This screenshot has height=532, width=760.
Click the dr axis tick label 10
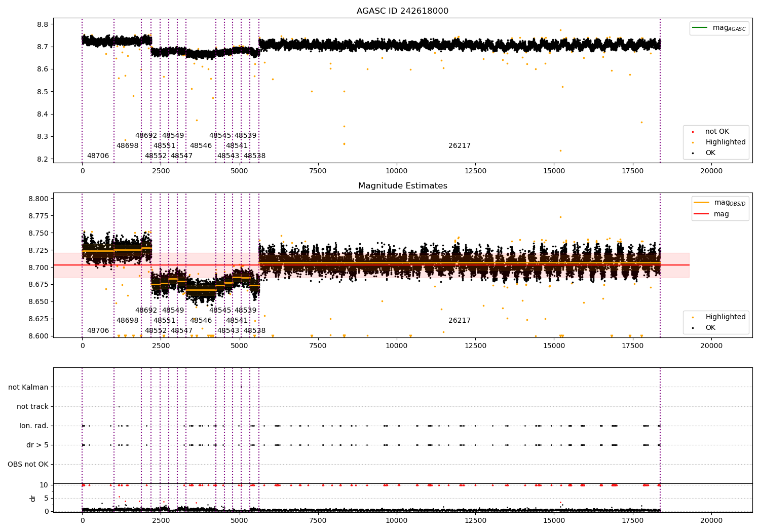[44, 485]
